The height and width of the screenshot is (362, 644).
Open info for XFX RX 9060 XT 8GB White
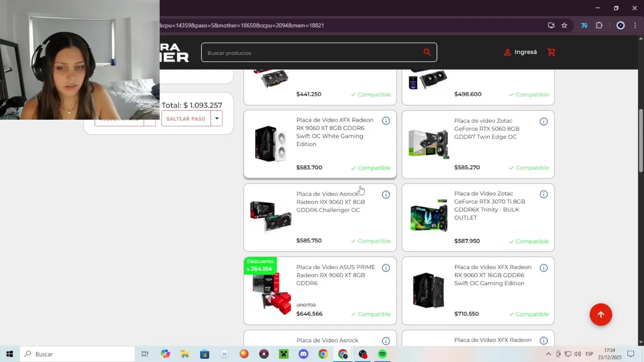[386, 121]
